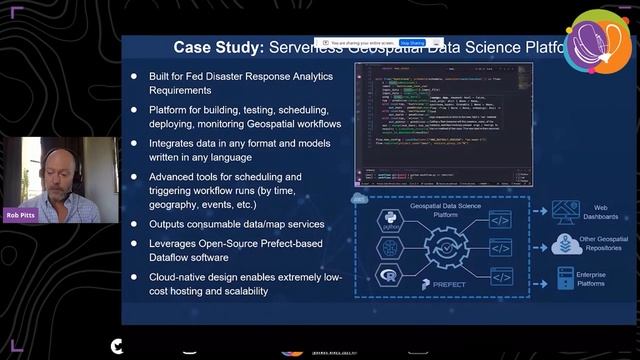Image resolution: width=640 pixels, height=360 pixels.
Task: Click the R language hexagon icon
Action: pyautogui.click(x=389, y=276)
